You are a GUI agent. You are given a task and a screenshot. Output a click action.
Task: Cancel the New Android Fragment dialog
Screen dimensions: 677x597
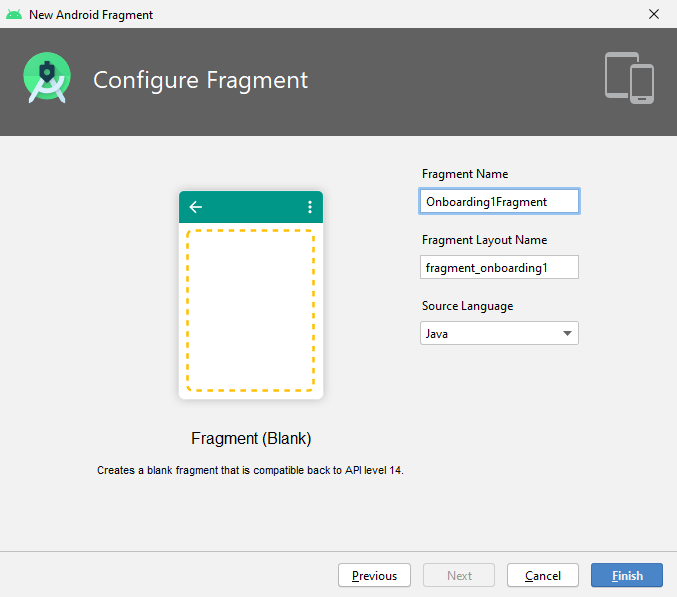pos(543,575)
